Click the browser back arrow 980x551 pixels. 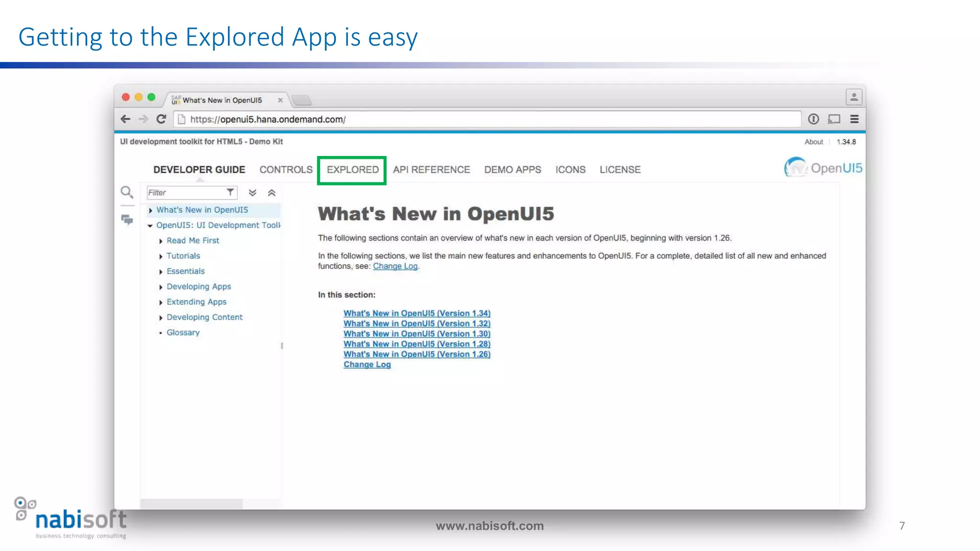(x=125, y=119)
